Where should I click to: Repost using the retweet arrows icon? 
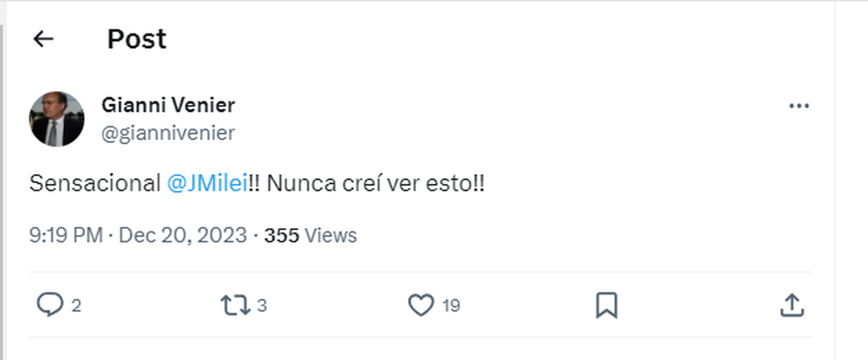(x=234, y=305)
